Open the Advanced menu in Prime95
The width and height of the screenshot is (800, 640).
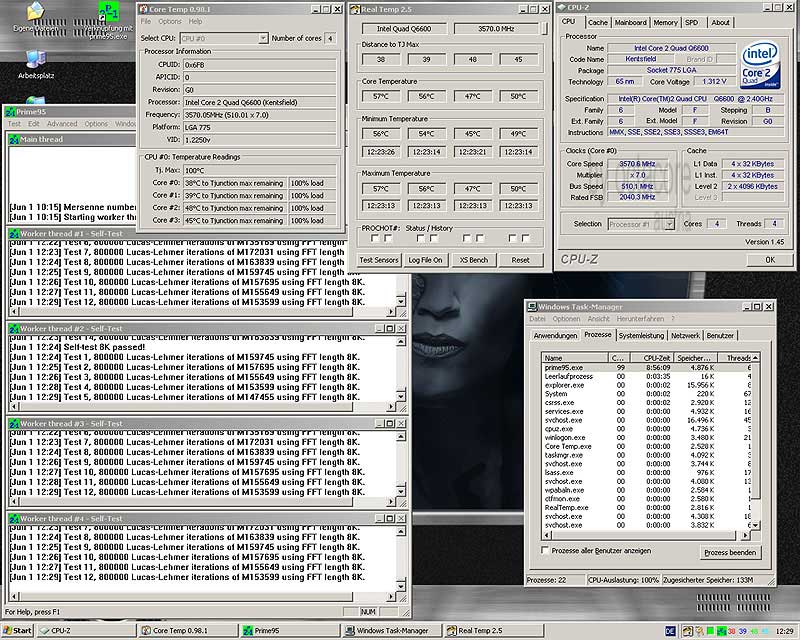tap(62, 124)
